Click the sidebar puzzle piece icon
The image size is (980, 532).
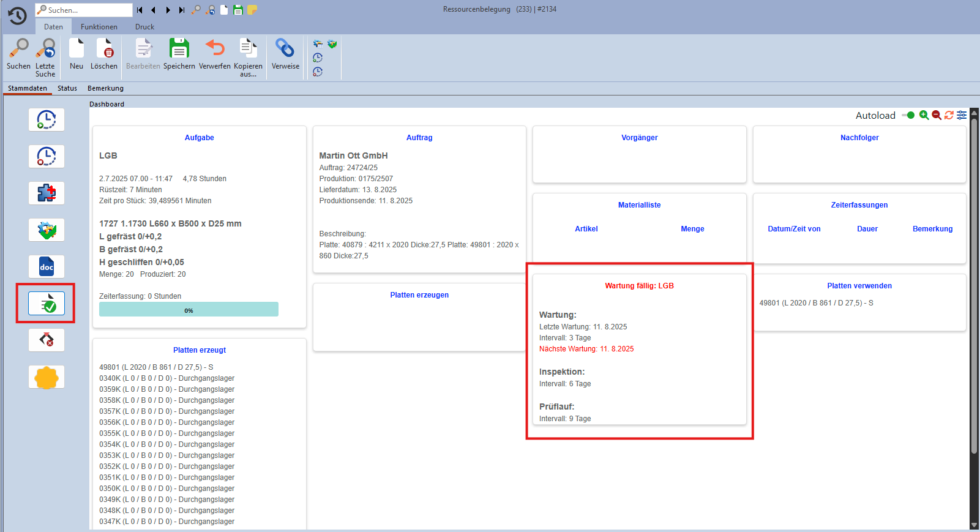point(47,193)
